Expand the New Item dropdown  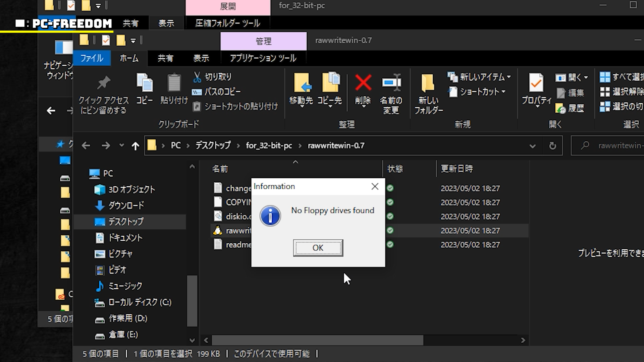point(508,77)
